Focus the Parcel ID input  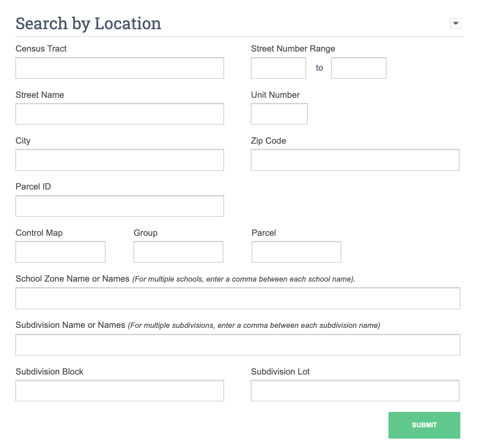pos(119,206)
